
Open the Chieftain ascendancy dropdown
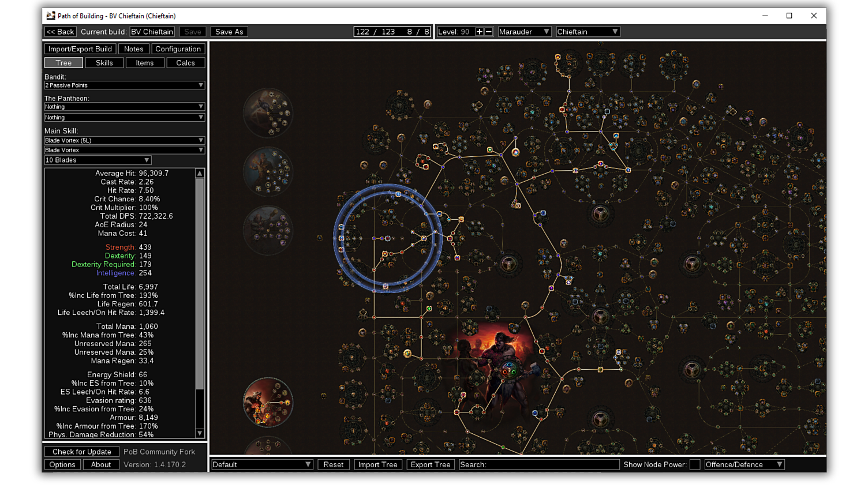pos(588,32)
